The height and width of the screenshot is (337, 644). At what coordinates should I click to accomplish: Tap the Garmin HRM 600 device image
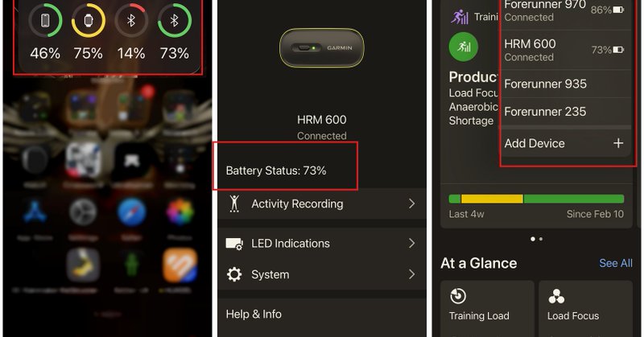321,48
